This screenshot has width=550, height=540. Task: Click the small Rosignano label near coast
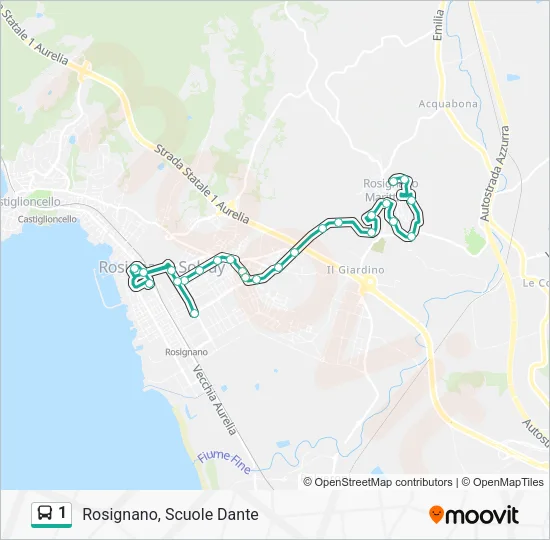click(x=186, y=352)
